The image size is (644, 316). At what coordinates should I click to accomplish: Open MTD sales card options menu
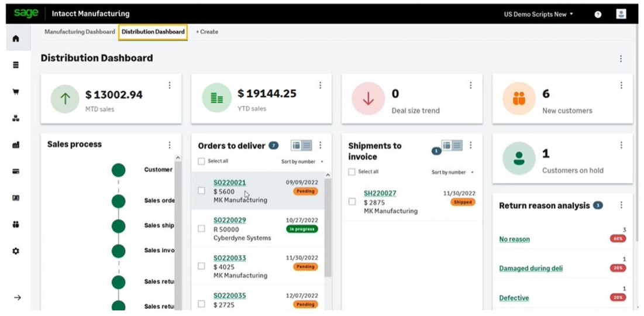(x=170, y=85)
